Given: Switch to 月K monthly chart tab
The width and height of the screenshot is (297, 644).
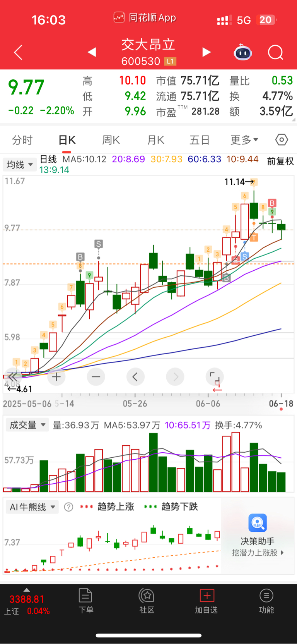Looking at the screenshot, I should 156,140.
